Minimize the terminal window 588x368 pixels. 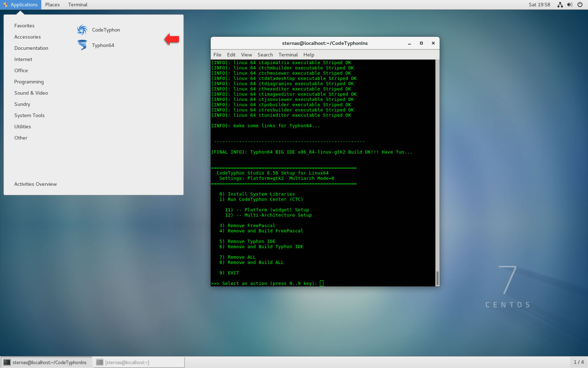click(409, 43)
